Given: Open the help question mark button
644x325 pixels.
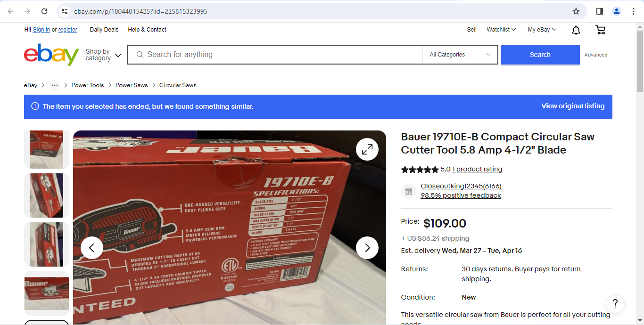Looking at the screenshot, I should tap(615, 304).
